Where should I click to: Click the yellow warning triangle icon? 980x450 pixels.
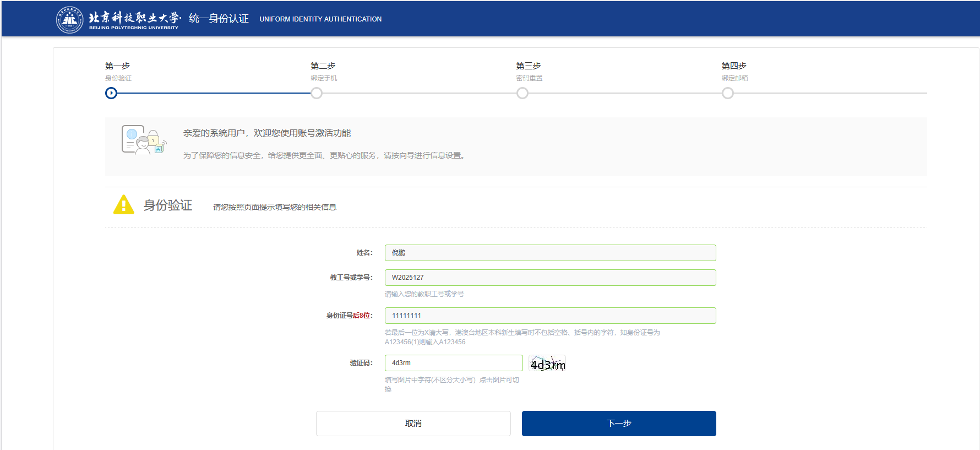tap(123, 205)
